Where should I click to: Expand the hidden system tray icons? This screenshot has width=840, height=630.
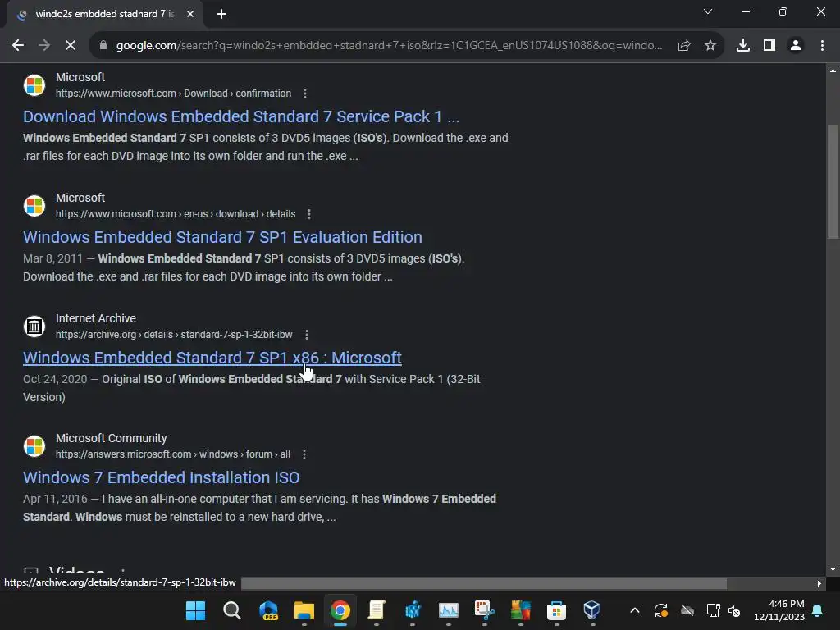[x=635, y=610]
